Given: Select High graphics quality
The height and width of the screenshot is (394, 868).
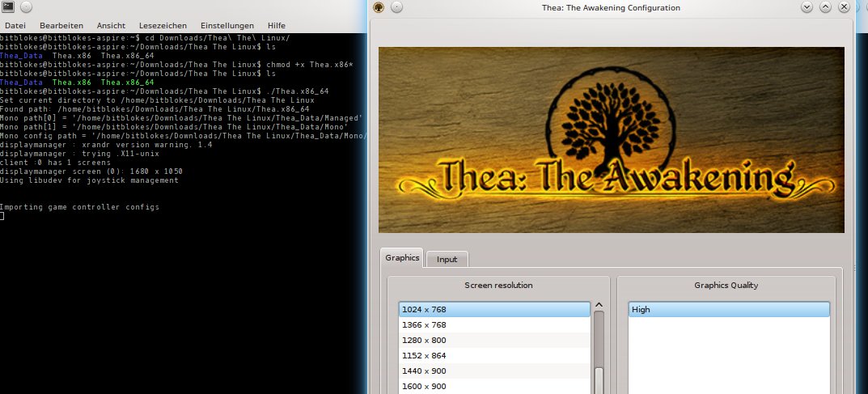Looking at the screenshot, I should [729, 309].
